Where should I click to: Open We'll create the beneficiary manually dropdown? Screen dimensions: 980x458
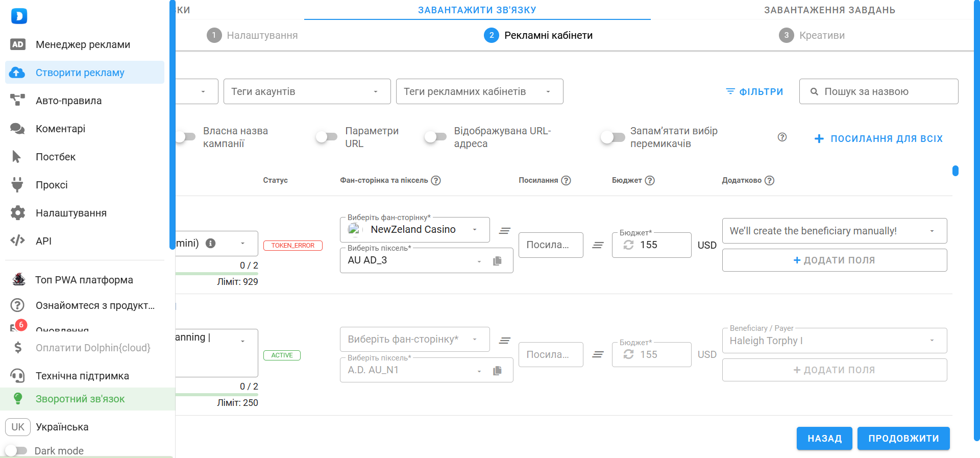pos(835,231)
